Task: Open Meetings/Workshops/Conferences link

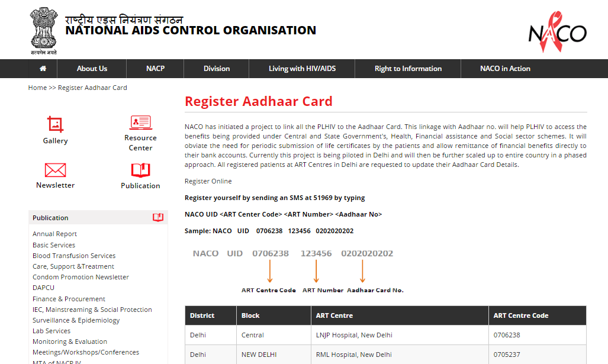Action: [x=86, y=352]
